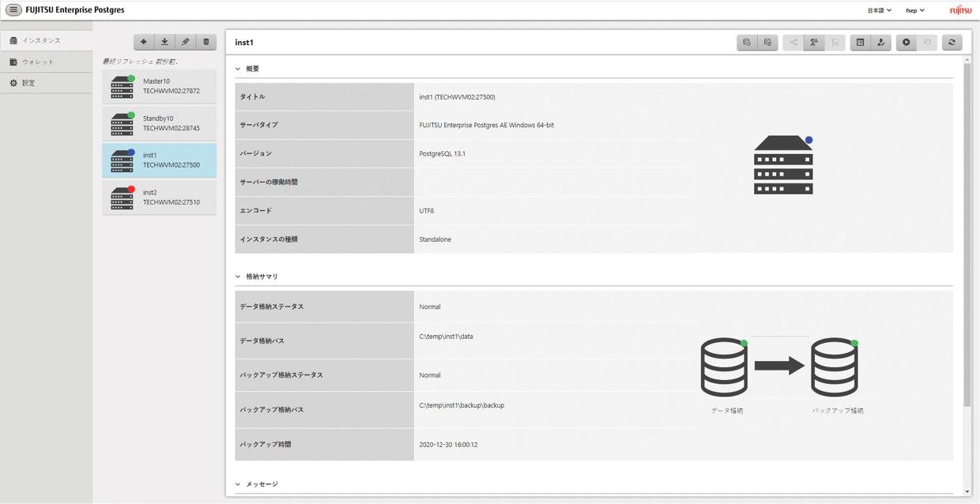Click the inst2 server icon with red dot
This screenshot has width=980, height=504.
coord(122,197)
